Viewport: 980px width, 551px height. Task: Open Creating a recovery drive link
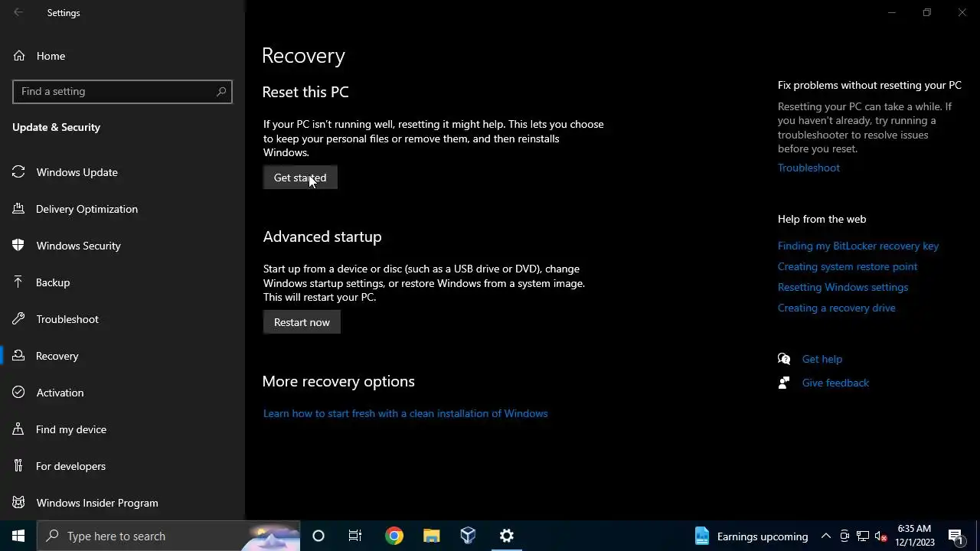click(x=837, y=308)
